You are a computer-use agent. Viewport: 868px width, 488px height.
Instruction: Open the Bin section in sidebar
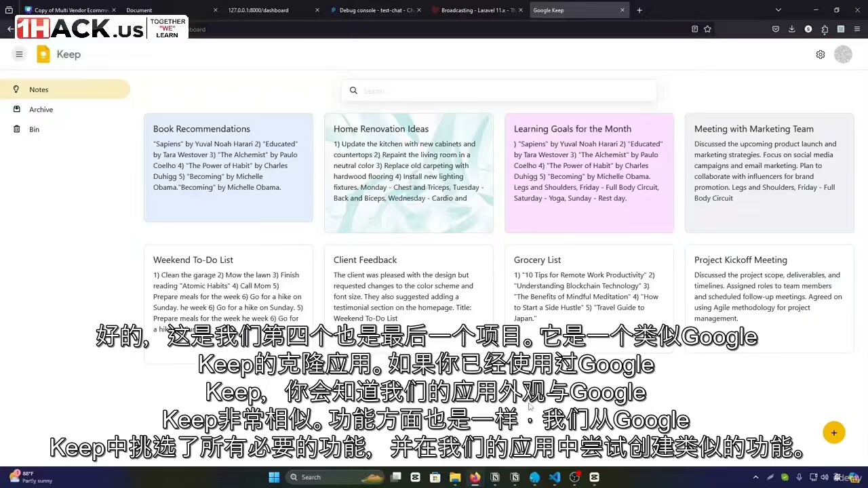pyautogui.click(x=34, y=129)
